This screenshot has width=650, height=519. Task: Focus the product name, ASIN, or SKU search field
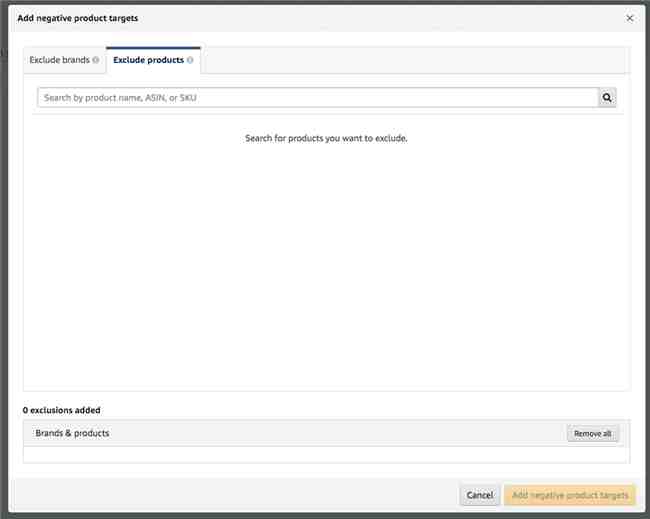pyautogui.click(x=318, y=97)
